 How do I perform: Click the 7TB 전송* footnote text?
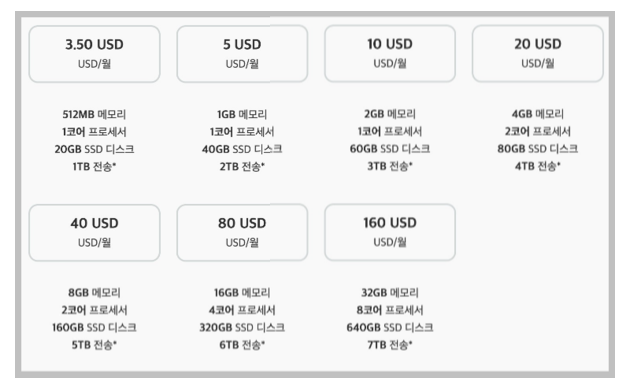point(390,345)
